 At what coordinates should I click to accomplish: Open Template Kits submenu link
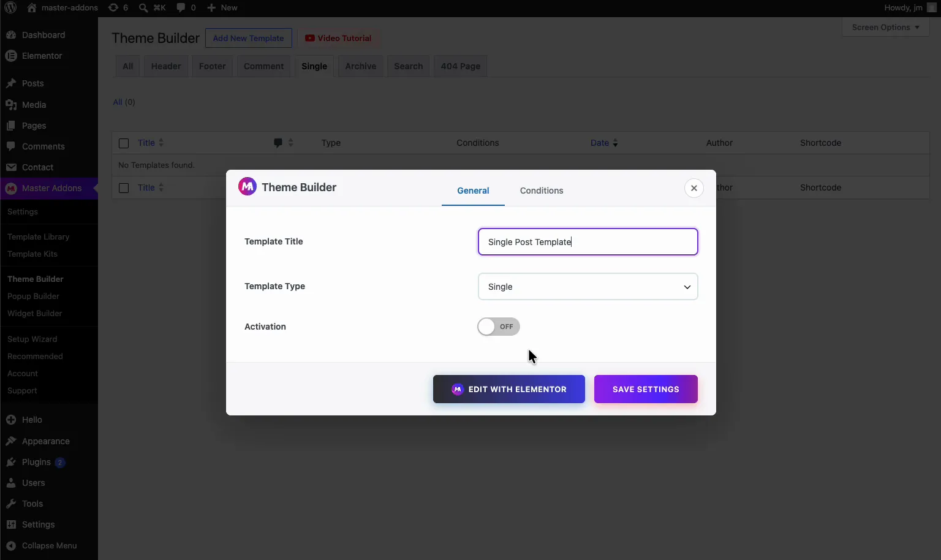pyautogui.click(x=32, y=254)
